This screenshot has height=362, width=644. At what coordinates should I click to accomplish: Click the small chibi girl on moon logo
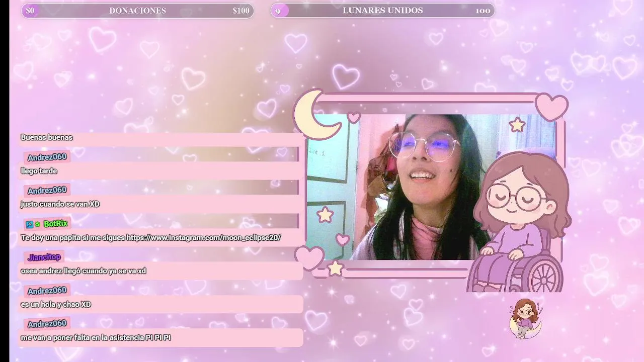(526, 319)
